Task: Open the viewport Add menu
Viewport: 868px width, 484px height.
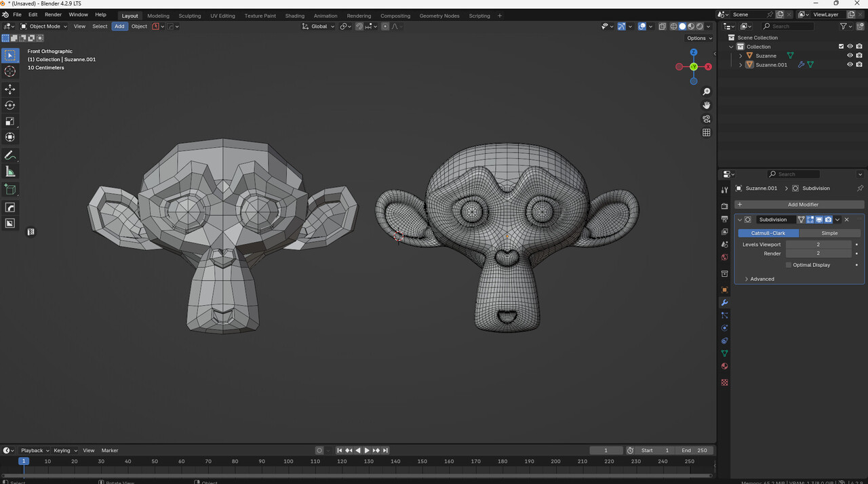Action: tap(119, 26)
